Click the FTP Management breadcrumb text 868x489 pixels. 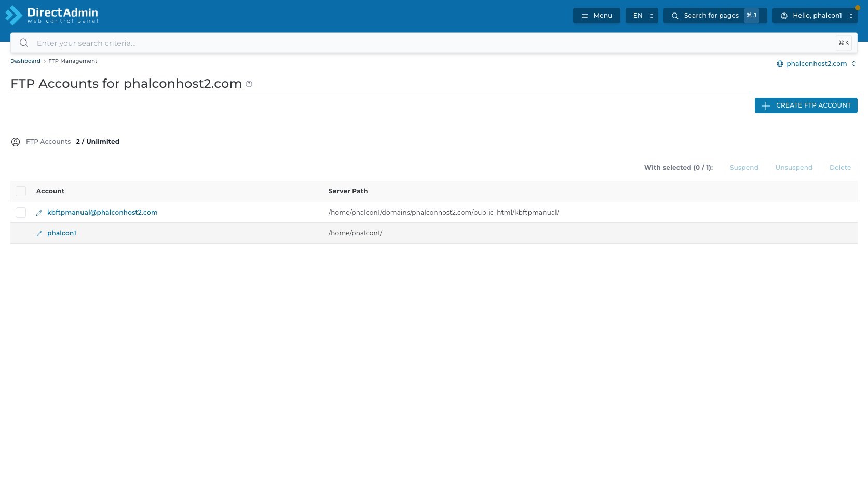(x=73, y=61)
